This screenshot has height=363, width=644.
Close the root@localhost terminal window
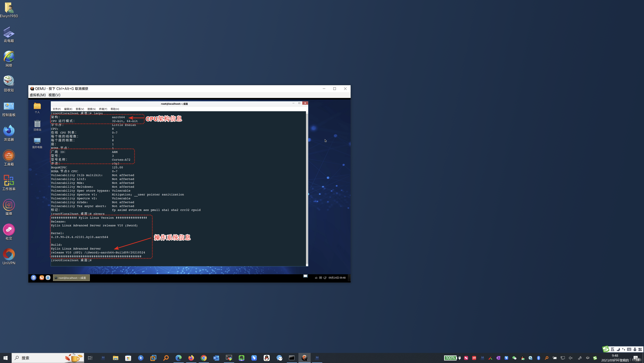pos(305,103)
